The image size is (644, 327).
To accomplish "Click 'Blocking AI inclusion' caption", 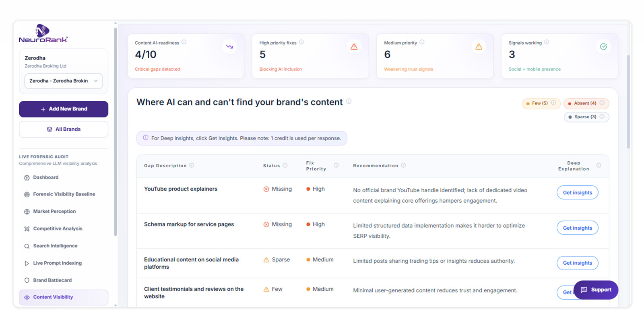I will (281, 69).
